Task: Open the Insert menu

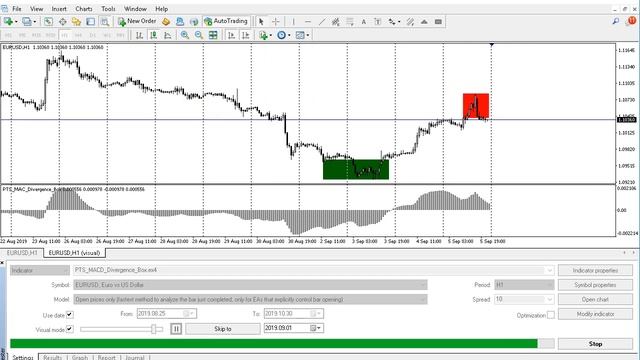Action: coord(59,9)
